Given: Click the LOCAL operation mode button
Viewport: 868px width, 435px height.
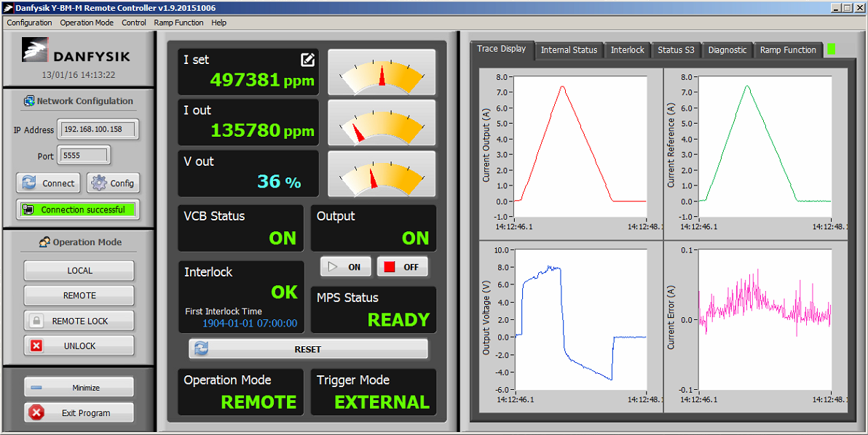Looking at the screenshot, I should click(79, 271).
